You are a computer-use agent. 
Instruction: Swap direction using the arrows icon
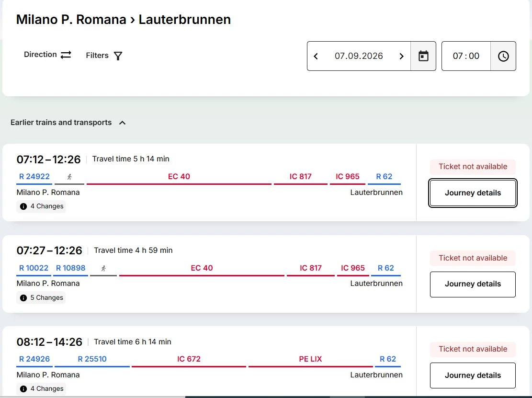click(66, 55)
